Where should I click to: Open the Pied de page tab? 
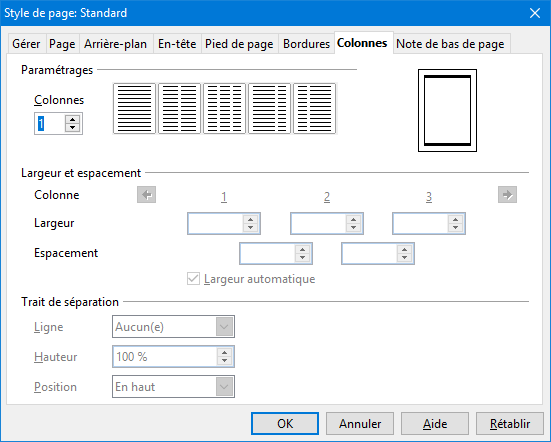[239, 44]
